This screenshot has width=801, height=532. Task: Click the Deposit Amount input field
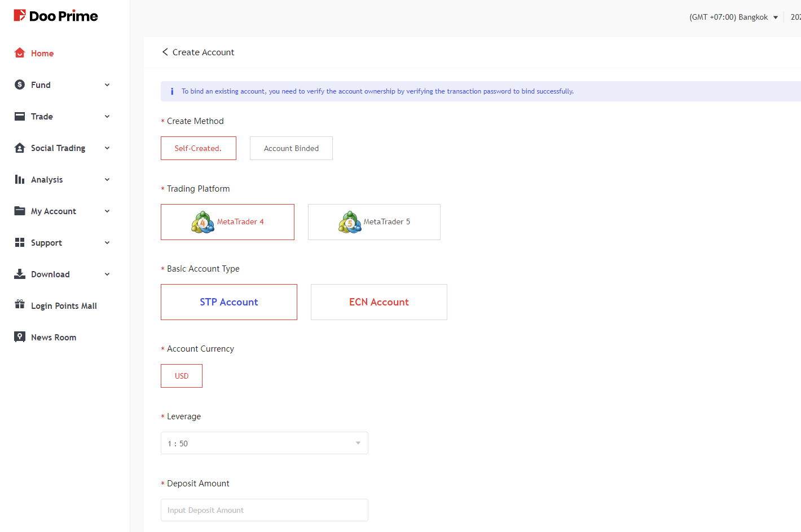click(264, 510)
